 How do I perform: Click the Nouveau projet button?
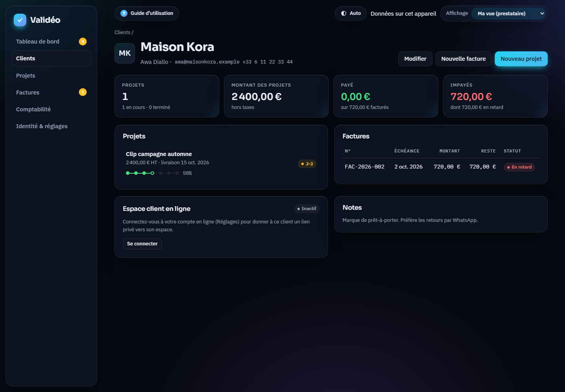(x=521, y=59)
